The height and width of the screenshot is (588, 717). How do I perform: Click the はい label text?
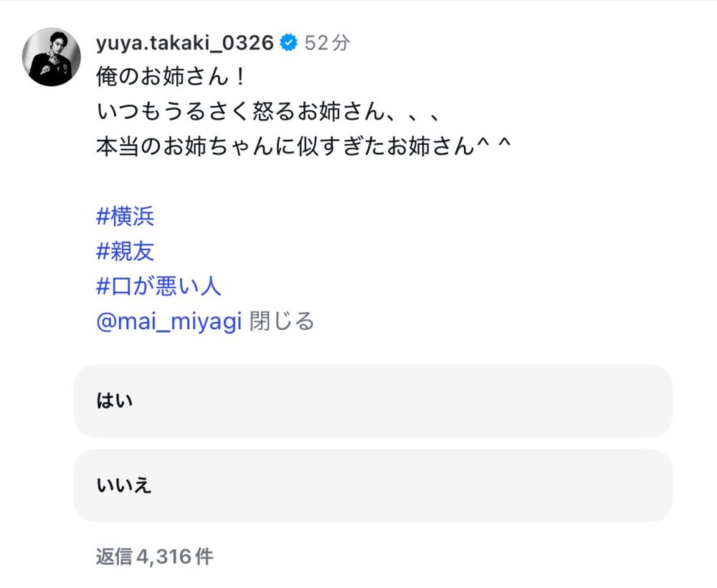point(115,401)
